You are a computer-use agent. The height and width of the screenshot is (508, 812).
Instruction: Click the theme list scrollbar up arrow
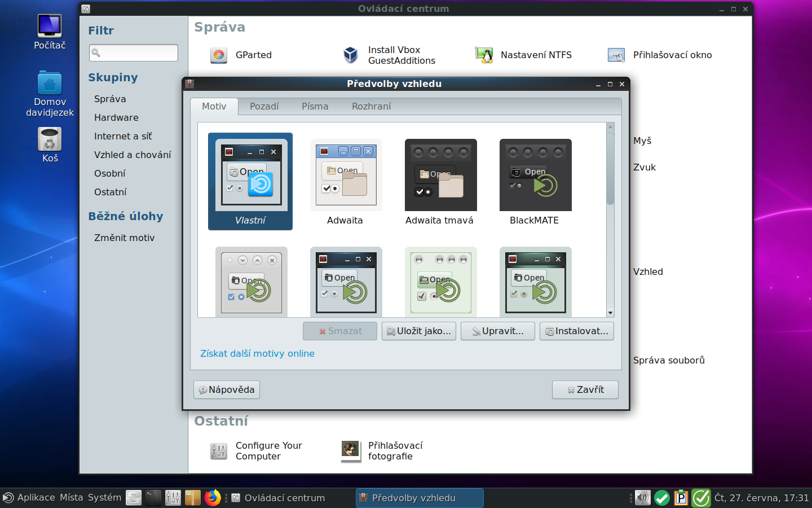click(610, 126)
